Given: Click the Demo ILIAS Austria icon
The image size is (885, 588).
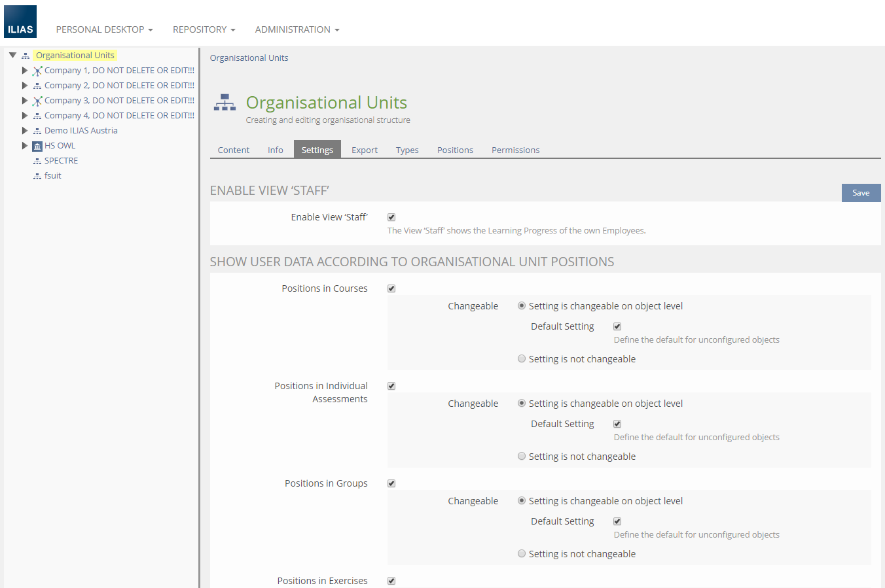Looking at the screenshot, I should point(37,131).
